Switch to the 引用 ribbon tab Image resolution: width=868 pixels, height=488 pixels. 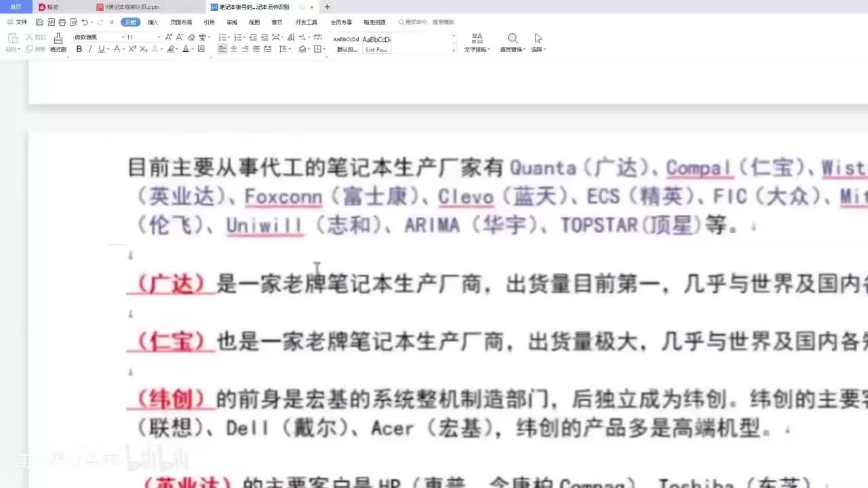[209, 22]
